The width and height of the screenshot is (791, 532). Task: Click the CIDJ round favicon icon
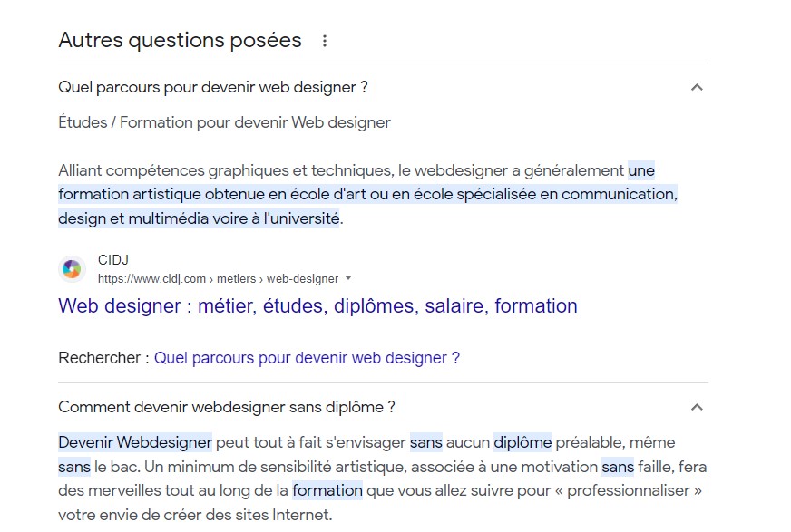coord(72,269)
